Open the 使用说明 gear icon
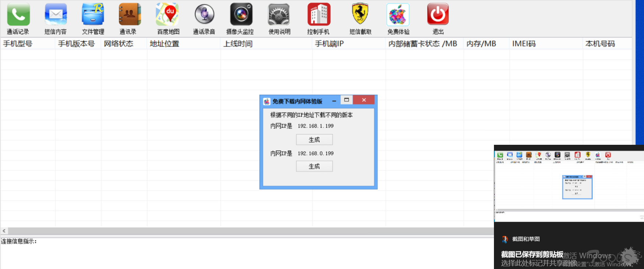The image size is (644, 269). click(x=279, y=15)
